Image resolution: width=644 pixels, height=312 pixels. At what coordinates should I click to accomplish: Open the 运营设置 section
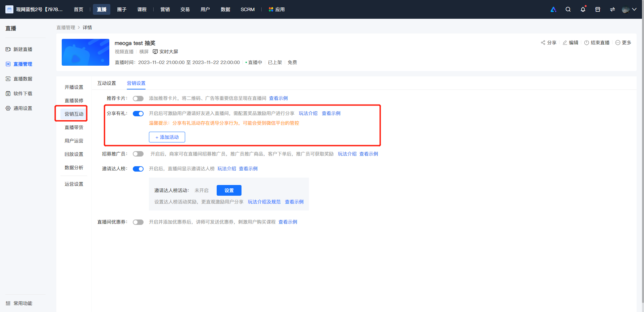coord(74,184)
